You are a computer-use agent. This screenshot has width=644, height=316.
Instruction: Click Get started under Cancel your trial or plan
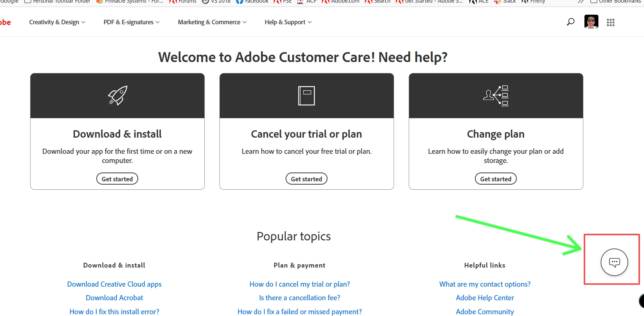coord(307,179)
